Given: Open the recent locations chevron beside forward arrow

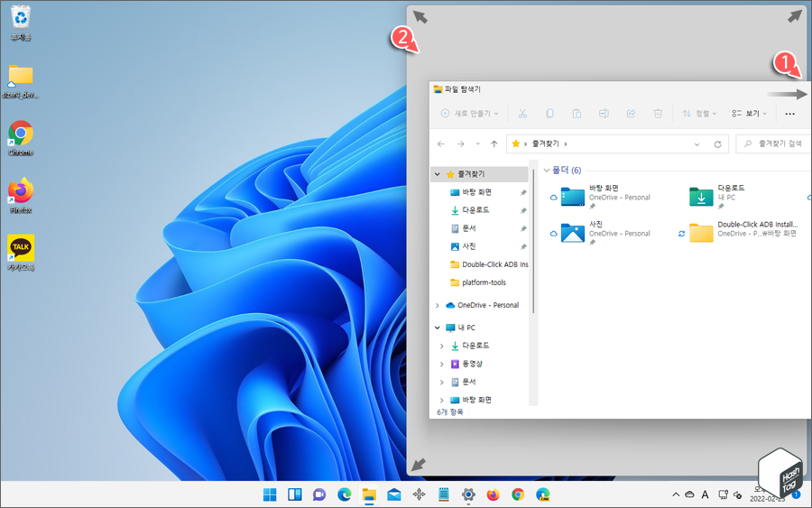Looking at the screenshot, I should click(477, 144).
